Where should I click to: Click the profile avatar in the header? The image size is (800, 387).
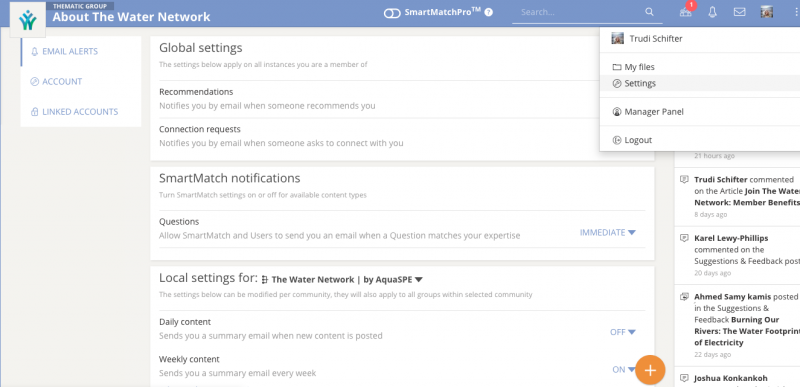point(766,12)
